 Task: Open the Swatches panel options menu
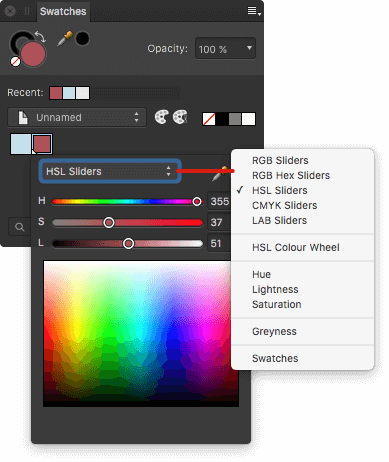pyautogui.click(x=254, y=11)
